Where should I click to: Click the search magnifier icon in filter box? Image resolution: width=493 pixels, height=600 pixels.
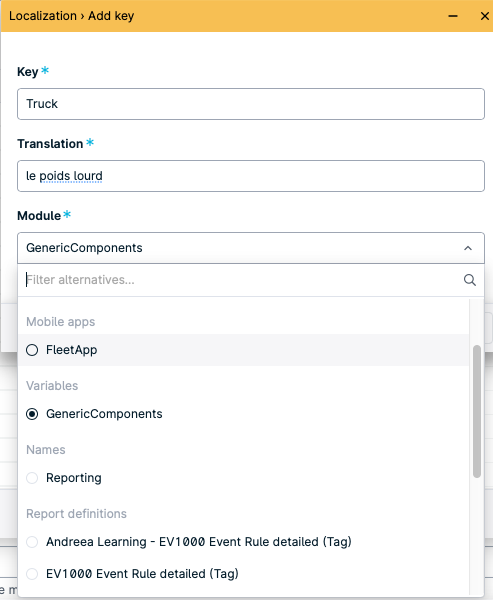click(470, 280)
